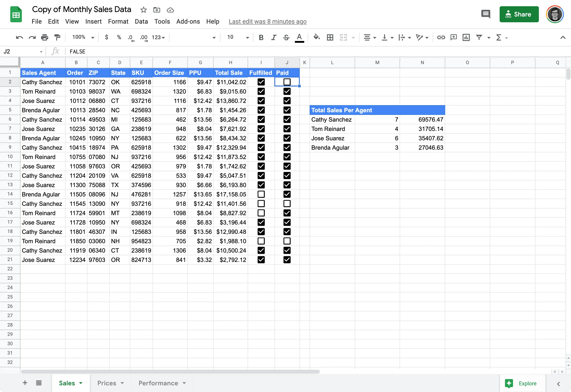Screen dimensions: 571x392
Task: Select the Sales tab
Action: [x=67, y=383]
